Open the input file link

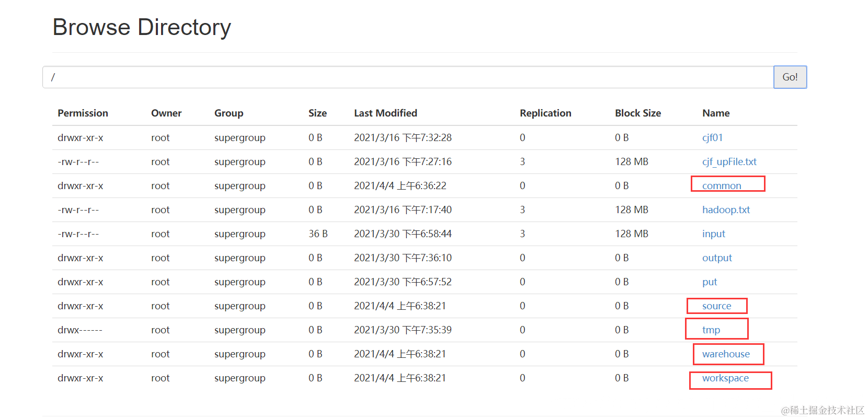tap(713, 234)
